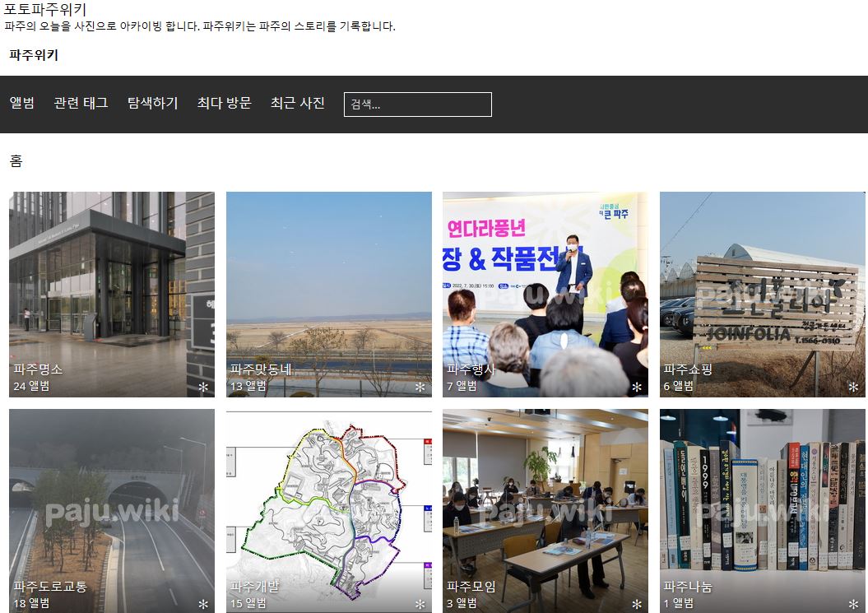Click the asterisk icon on 파주행사 thumbnail
The height and width of the screenshot is (613, 868).
[x=636, y=387]
